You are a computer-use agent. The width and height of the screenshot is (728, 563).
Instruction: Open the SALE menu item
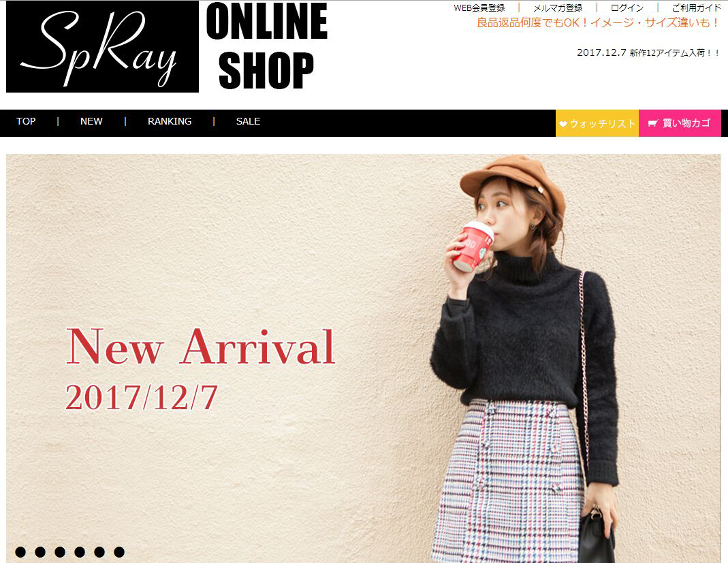click(248, 121)
